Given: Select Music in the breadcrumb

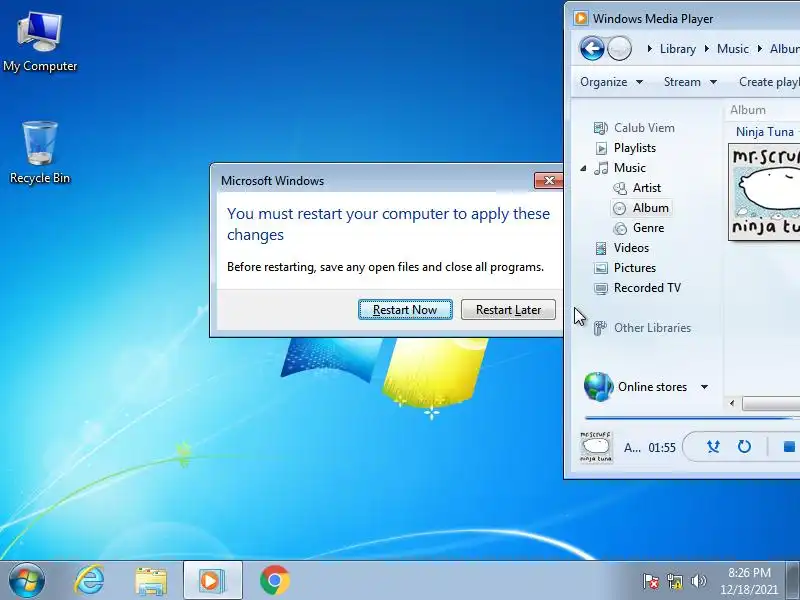Looking at the screenshot, I should point(733,49).
